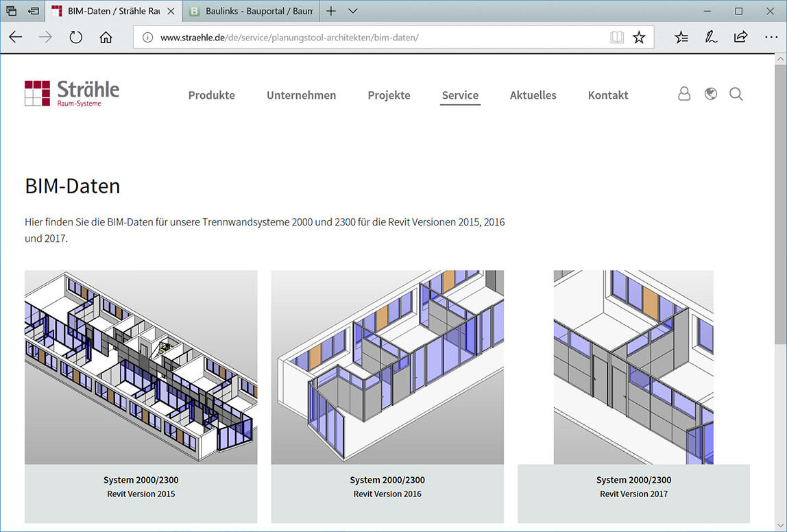The height and width of the screenshot is (532, 787).
Task: Open the browser home page
Action: click(x=106, y=37)
